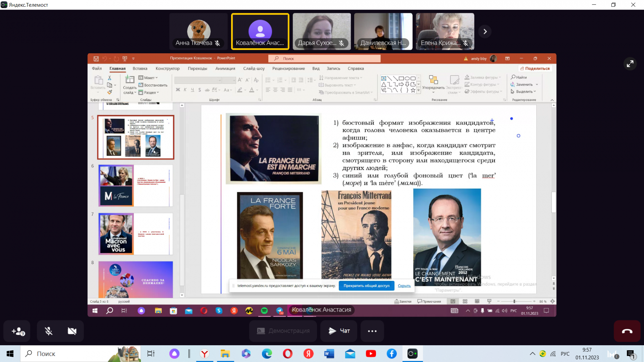The height and width of the screenshot is (362, 644).
Task: Click Прекратить общий доступ button
Action: click(x=366, y=286)
